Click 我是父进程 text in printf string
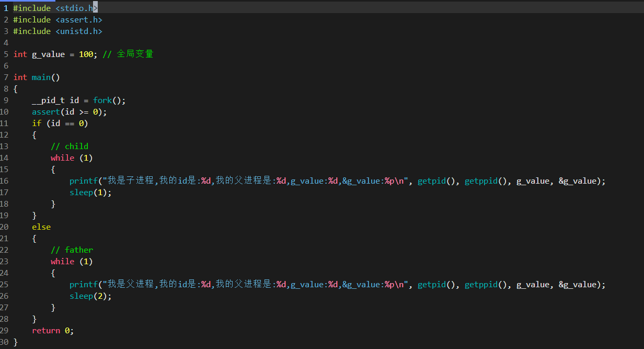Image resolution: width=644 pixels, height=349 pixels. click(x=130, y=284)
